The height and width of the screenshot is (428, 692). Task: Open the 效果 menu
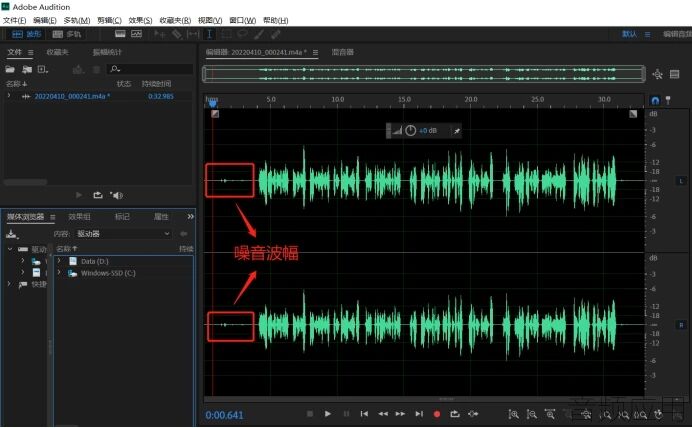pos(140,20)
